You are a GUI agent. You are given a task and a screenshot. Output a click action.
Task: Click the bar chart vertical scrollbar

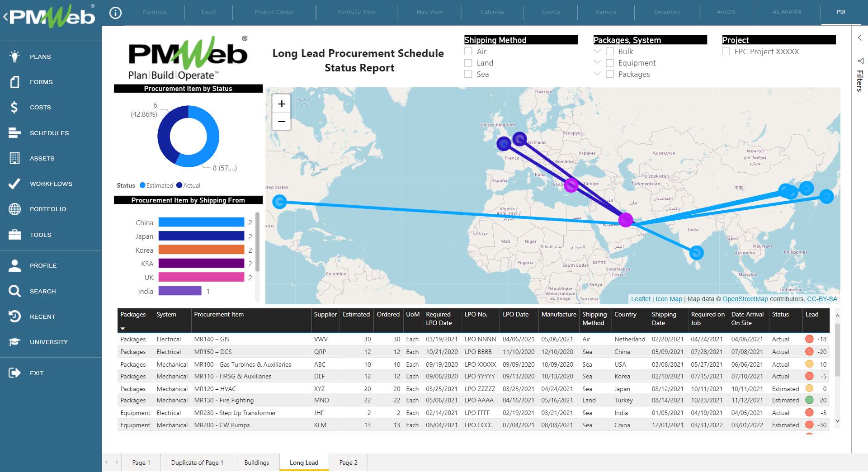[257, 242]
